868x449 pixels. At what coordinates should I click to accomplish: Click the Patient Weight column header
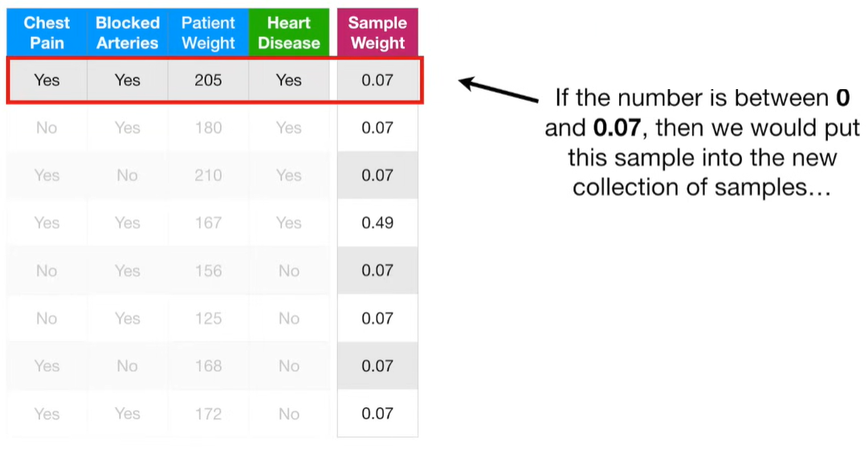click(208, 33)
